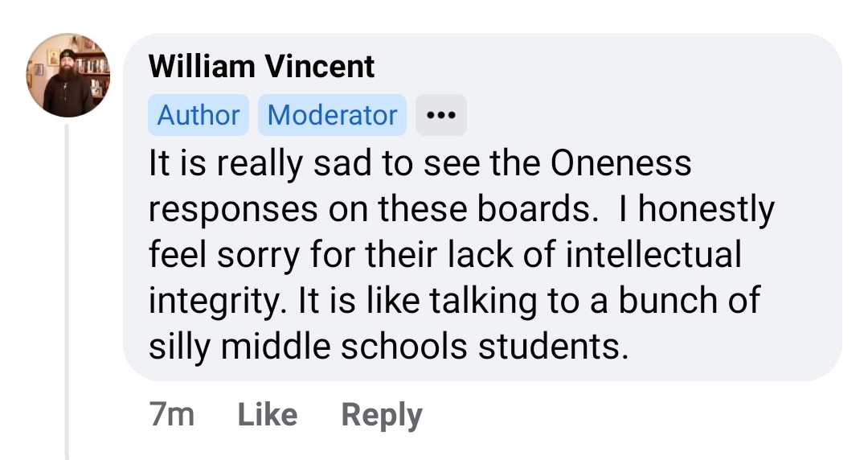This screenshot has height=460, width=868.
Task: Click the Author badge
Action: tap(199, 116)
